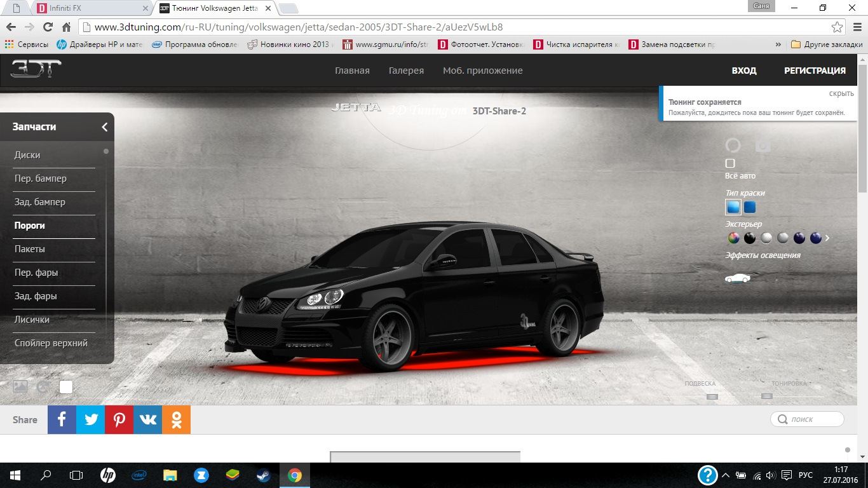
Task: Open Windows taskbar search
Action: [46, 475]
